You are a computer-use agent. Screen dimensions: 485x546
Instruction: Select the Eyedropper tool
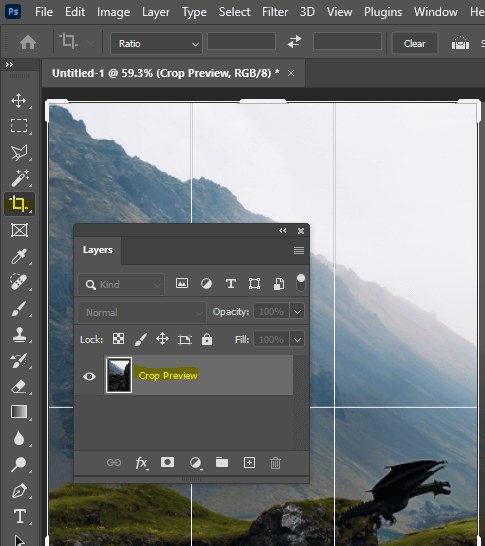19,256
